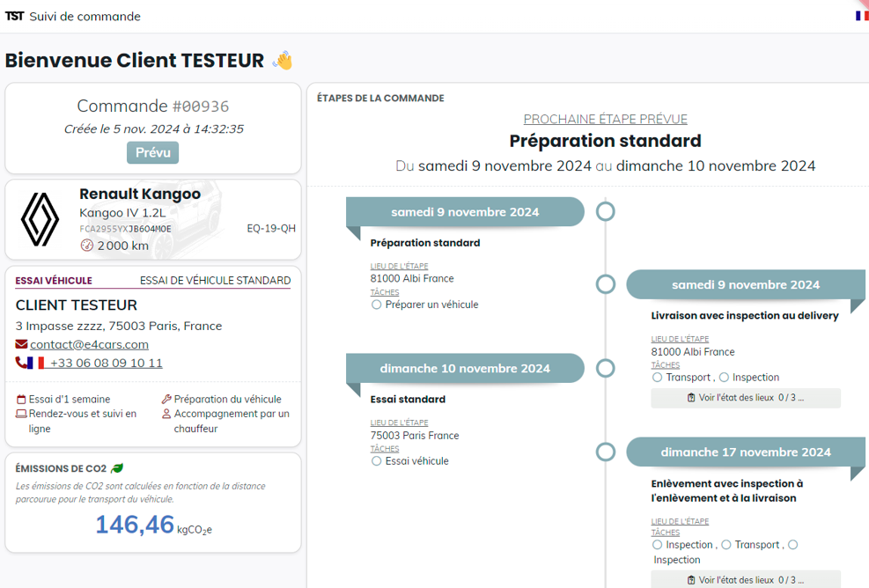Click the green leaf CO2 emissions icon
The width and height of the screenshot is (869, 588).
pyautogui.click(x=117, y=468)
